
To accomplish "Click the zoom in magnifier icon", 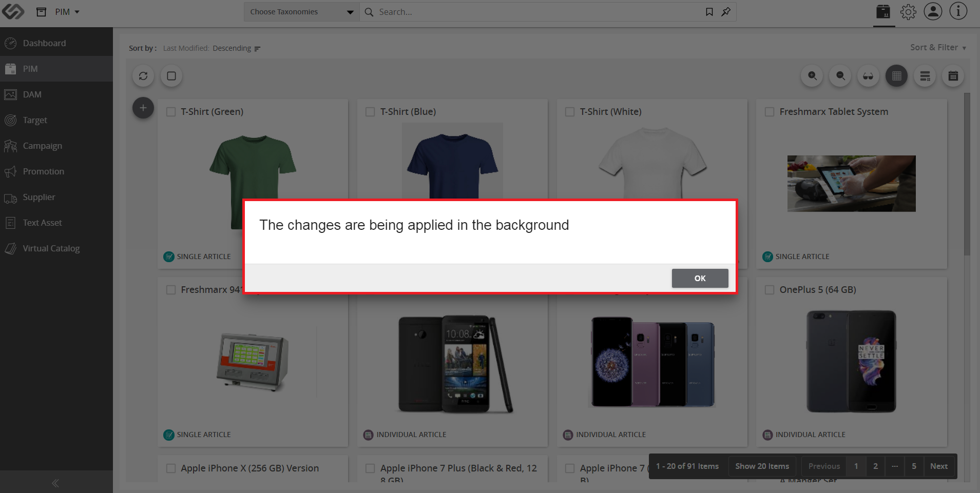I will pos(812,76).
